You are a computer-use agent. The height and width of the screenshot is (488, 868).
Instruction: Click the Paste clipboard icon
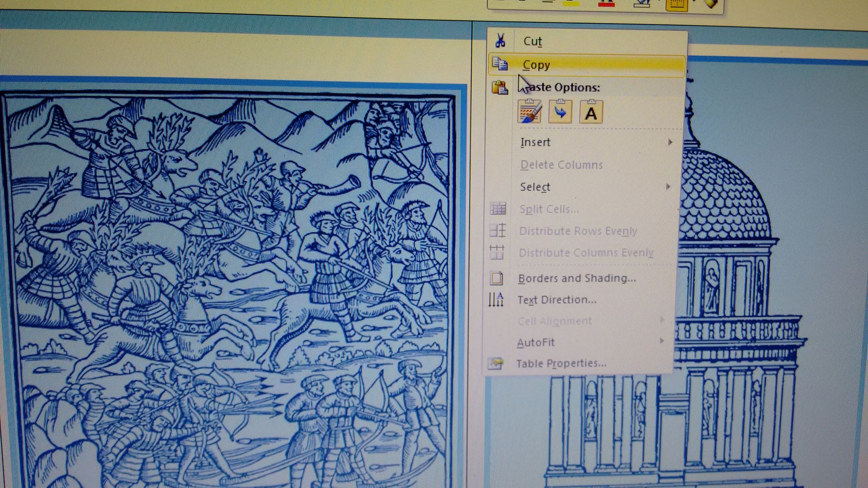pos(500,88)
